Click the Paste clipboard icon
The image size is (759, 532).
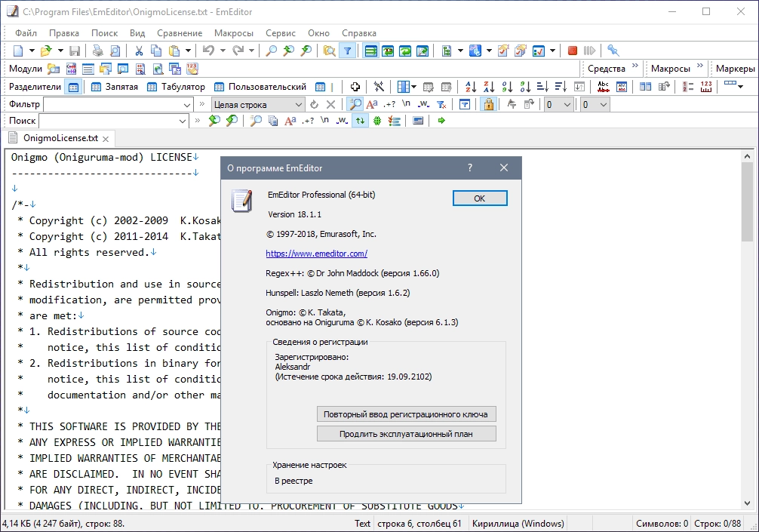click(174, 51)
